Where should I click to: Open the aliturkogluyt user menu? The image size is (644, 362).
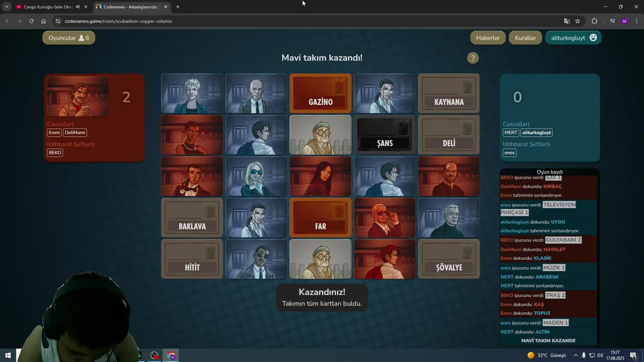pos(573,38)
